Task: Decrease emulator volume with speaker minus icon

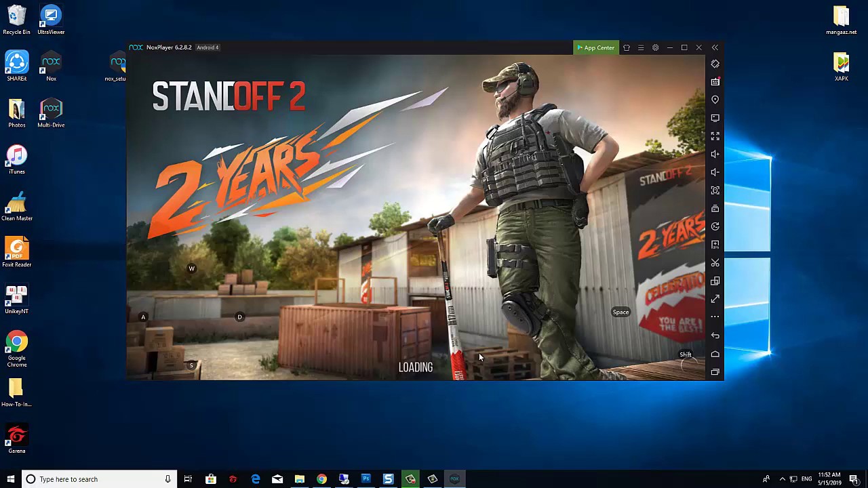Action: coord(715,172)
